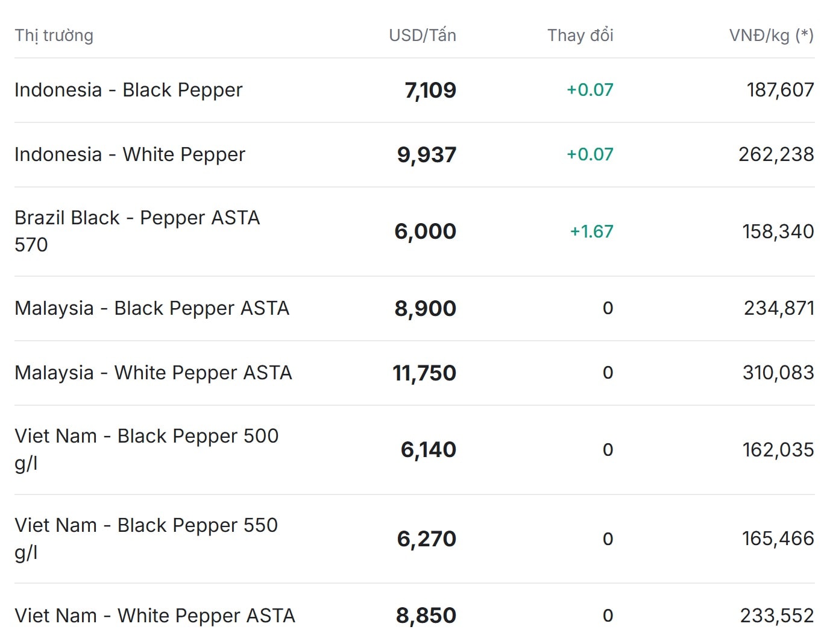Click the 8,850 Viet Nam white pepper price
The height and width of the screenshot is (644, 827).
click(426, 616)
